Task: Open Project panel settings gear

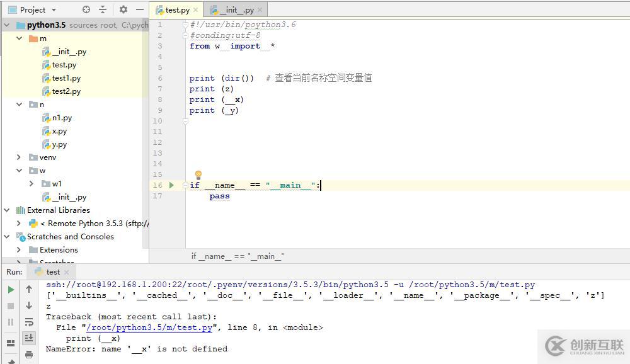Action: tap(123, 9)
